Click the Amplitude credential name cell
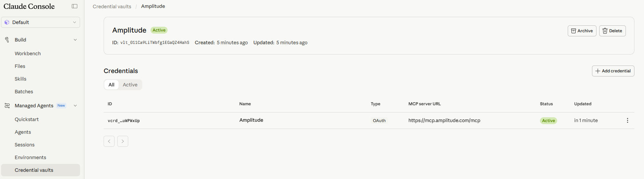This screenshot has height=179, width=644. click(251, 120)
